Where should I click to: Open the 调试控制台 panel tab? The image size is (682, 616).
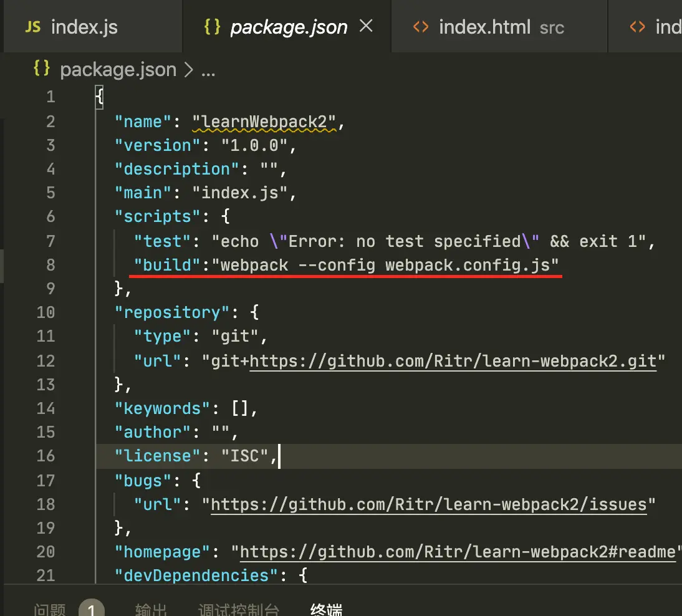239,609
